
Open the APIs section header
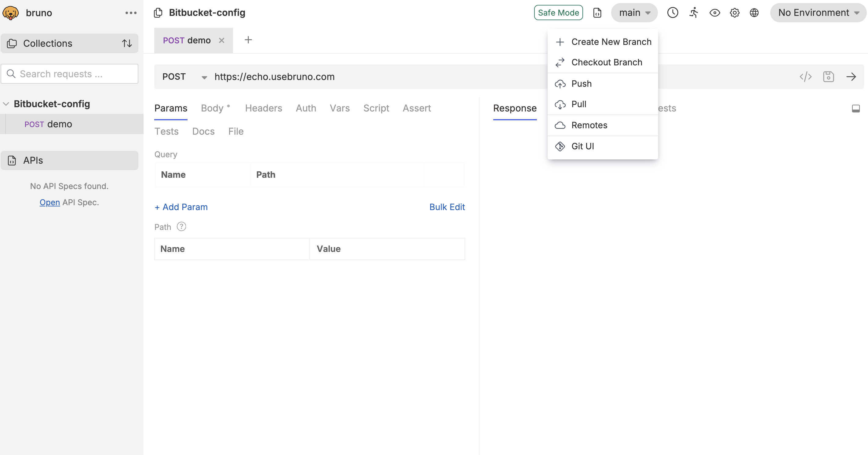pos(69,160)
